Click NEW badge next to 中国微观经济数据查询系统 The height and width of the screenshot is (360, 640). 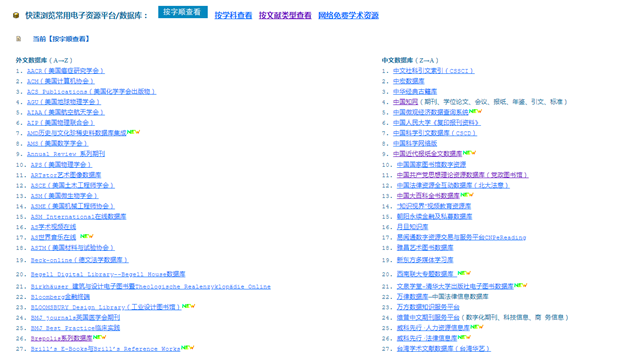click(x=476, y=111)
